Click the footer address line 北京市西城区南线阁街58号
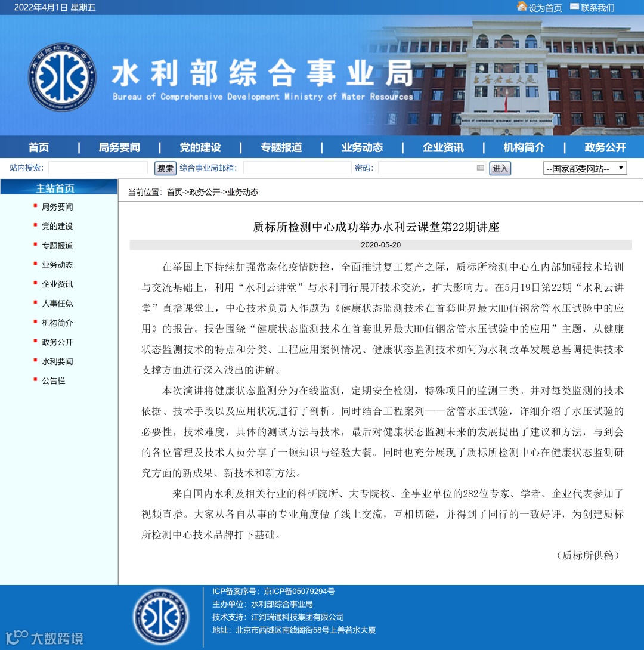Viewport: 644px width, 650px height. click(294, 630)
